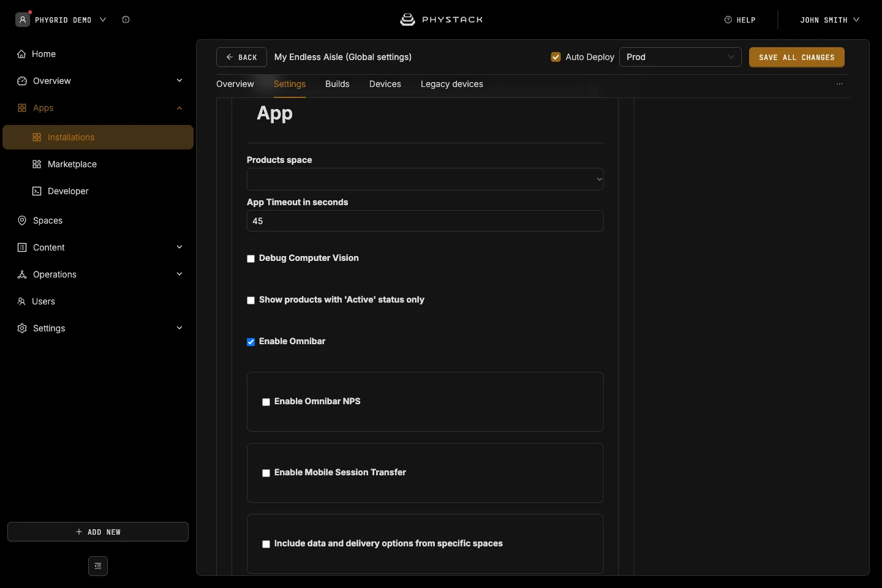Click the Phygrid Demo account avatar icon

click(x=23, y=20)
